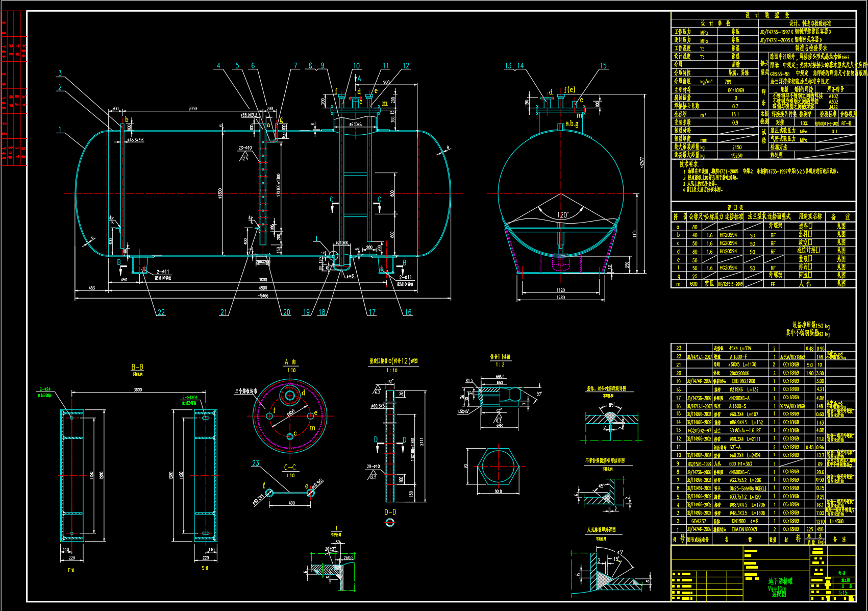This screenshot has width=868, height=611.
Task: Select the D-D section label
Action: click(390, 512)
